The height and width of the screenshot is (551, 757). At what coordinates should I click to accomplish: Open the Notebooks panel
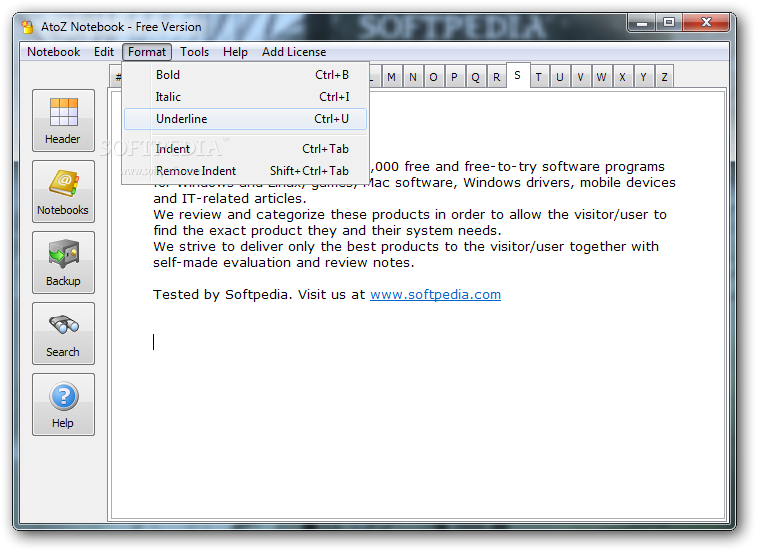63,191
